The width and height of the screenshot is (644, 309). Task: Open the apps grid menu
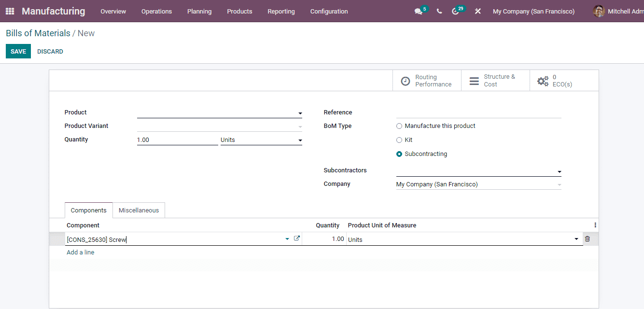click(x=9, y=11)
